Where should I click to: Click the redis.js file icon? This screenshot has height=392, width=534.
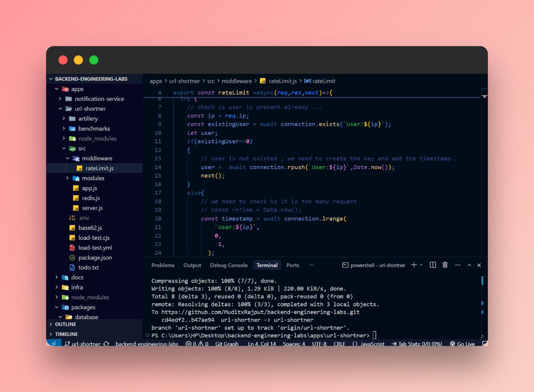click(76, 198)
